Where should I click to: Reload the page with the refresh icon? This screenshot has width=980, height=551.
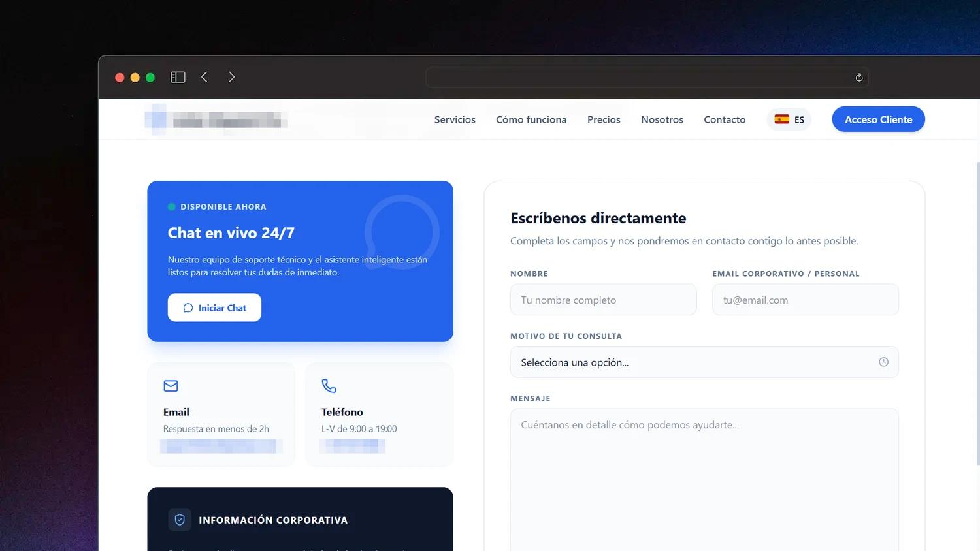859,78
